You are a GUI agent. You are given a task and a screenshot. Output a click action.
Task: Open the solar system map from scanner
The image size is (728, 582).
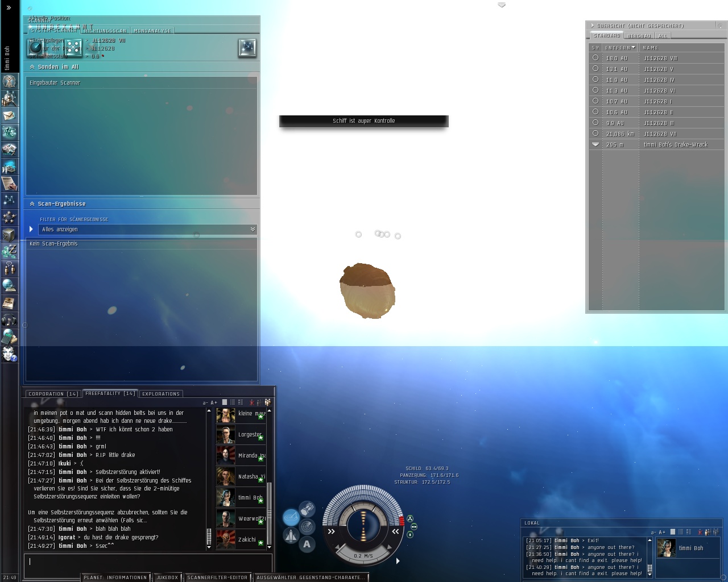point(247,48)
